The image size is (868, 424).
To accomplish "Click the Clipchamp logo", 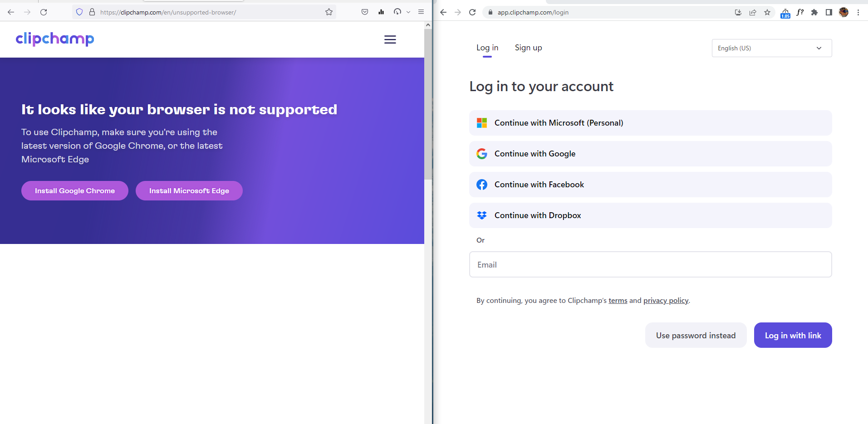I will [x=54, y=39].
